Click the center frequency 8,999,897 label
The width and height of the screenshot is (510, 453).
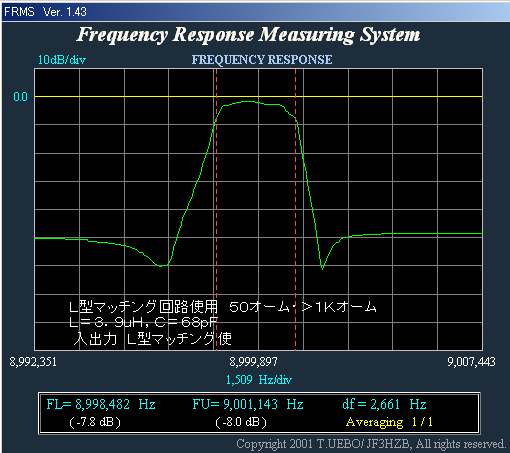pyautogui.click(x=253, y=362)
